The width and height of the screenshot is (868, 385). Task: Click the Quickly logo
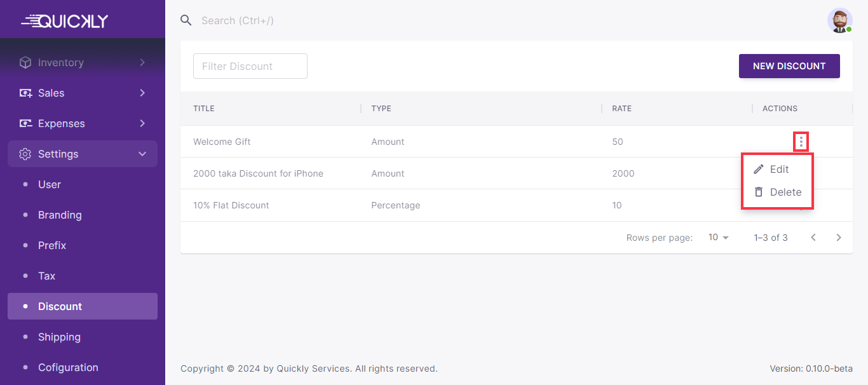(65, 21)
